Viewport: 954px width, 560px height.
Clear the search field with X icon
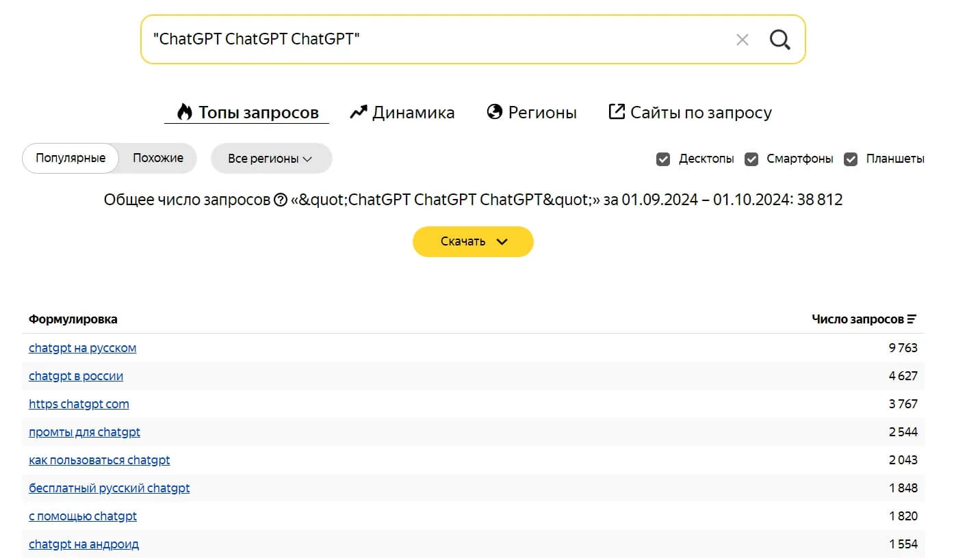[742, 40]
